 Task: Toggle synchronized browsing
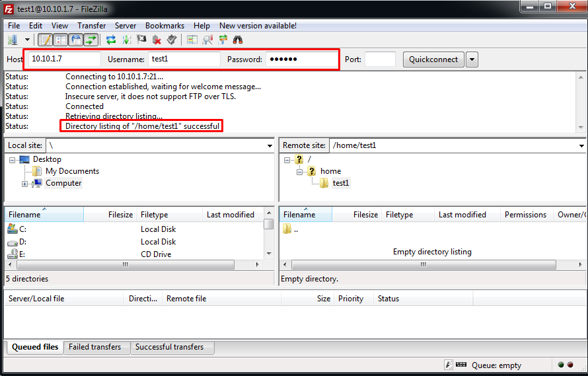click(x=223, y=40)
